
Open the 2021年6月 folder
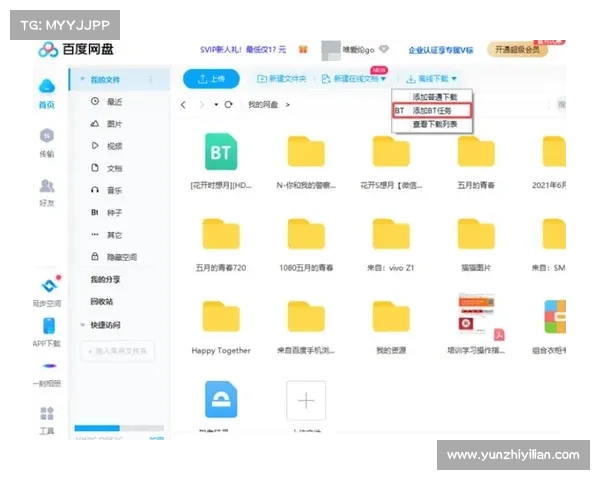(554, 152)
